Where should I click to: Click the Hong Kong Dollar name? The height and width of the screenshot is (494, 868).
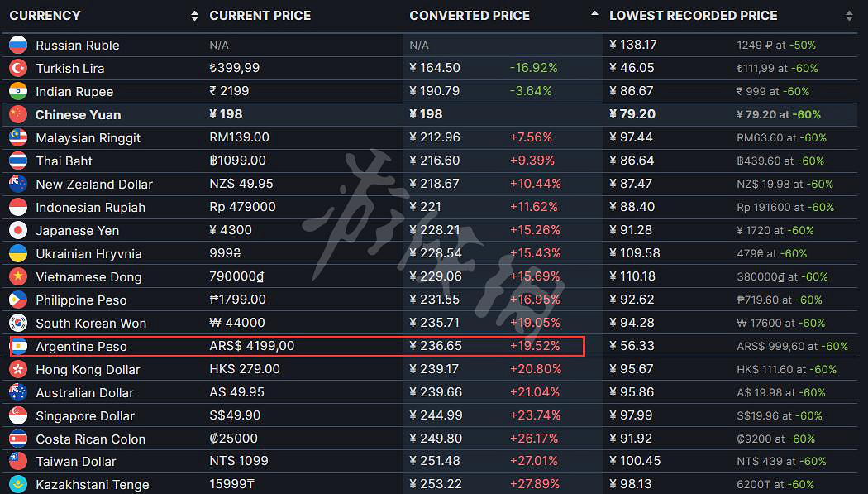88,370
